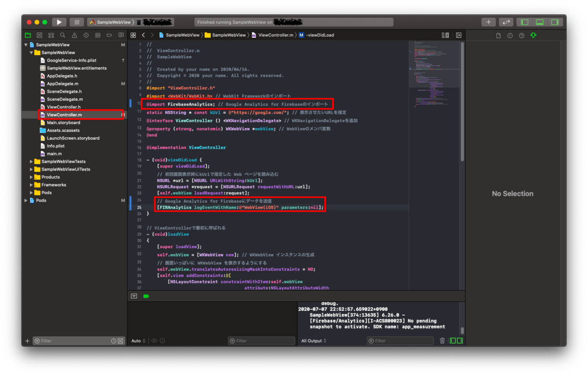
Task: Open GoogleService-Info.plist file
Action: coord(72,60)
